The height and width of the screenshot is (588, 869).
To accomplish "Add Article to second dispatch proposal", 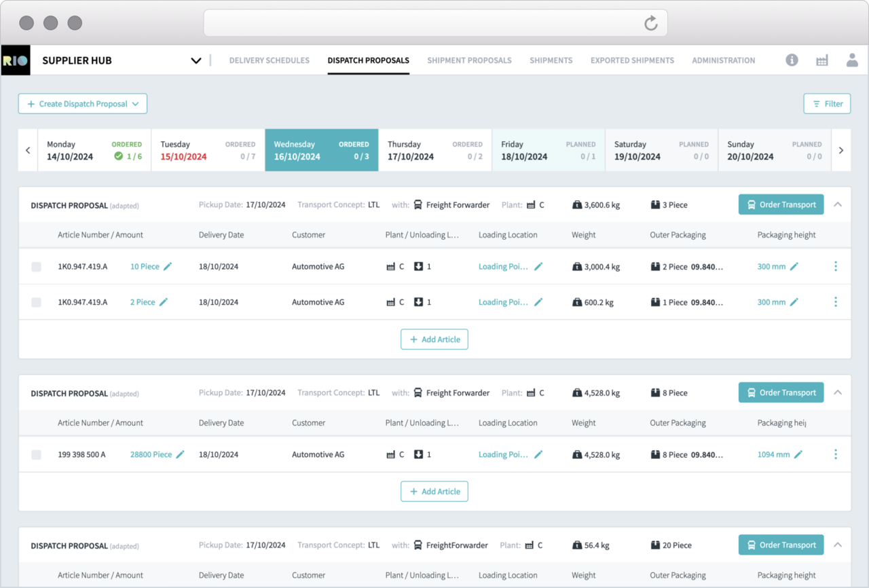I will pos(434,492).
